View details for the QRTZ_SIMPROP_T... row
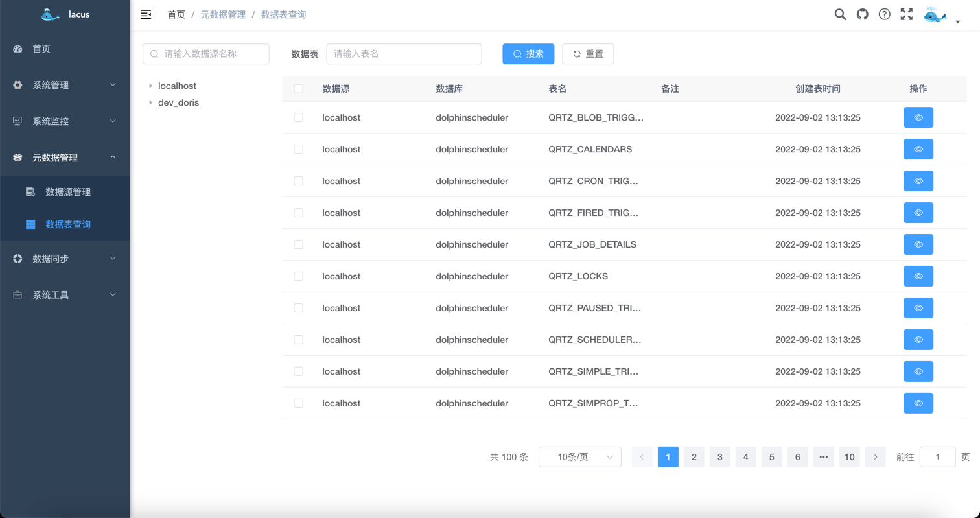Screen dimensions: 980x518 pyautogui.click(x=918, y=403)
